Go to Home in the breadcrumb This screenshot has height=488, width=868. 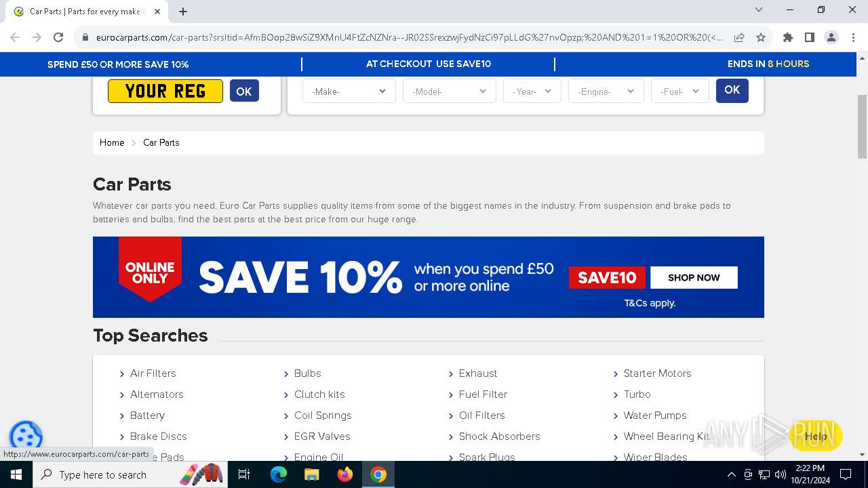pyautogui.click(x=112, y=142)
